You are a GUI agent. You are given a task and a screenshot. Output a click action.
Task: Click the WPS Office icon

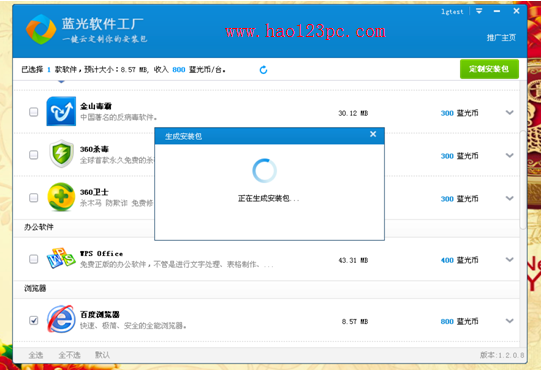[61, 258]
